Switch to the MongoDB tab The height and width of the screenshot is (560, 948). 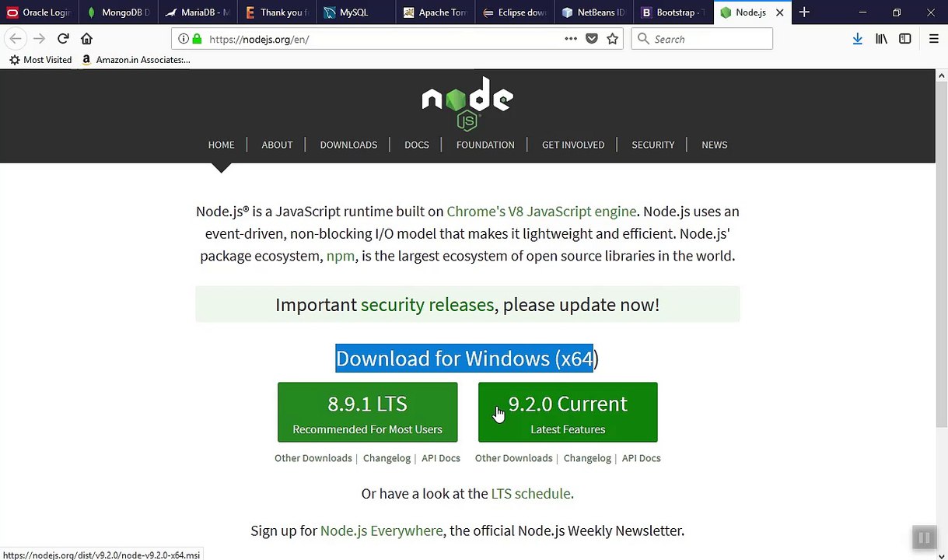click(118, 12)
